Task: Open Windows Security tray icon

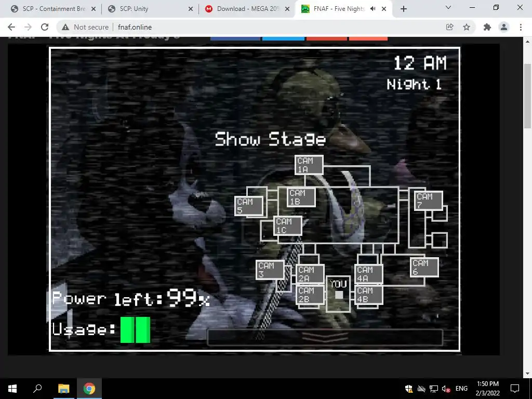Action: pos(409,389)
